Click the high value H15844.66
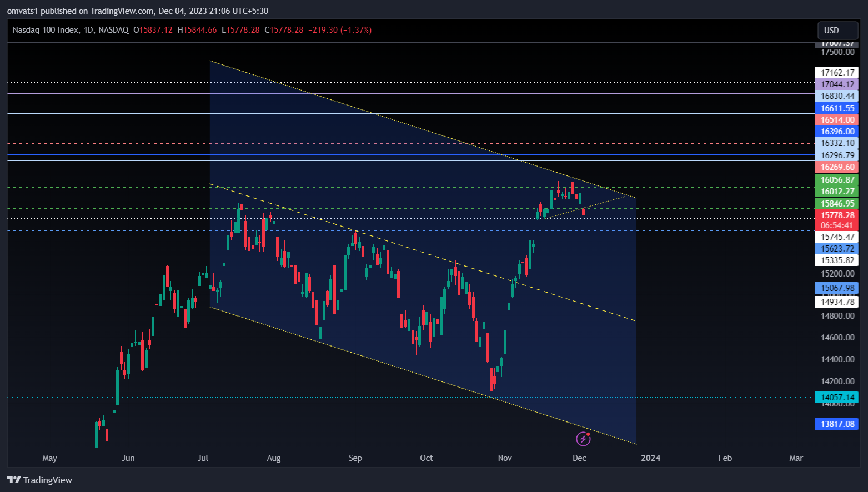The width and height of the screenshot is (868, 492). tap(197, 30)
